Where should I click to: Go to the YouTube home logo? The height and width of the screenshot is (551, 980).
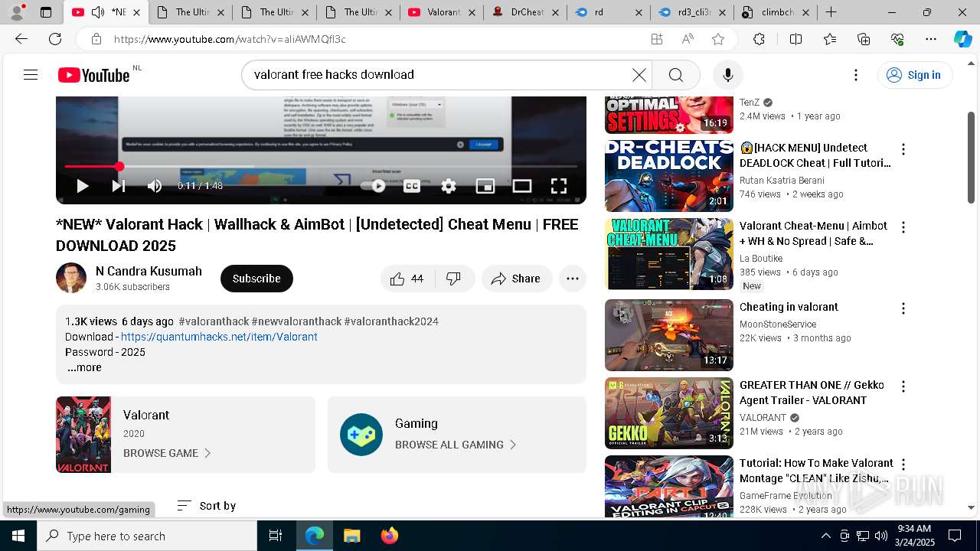tap(94, 74)
